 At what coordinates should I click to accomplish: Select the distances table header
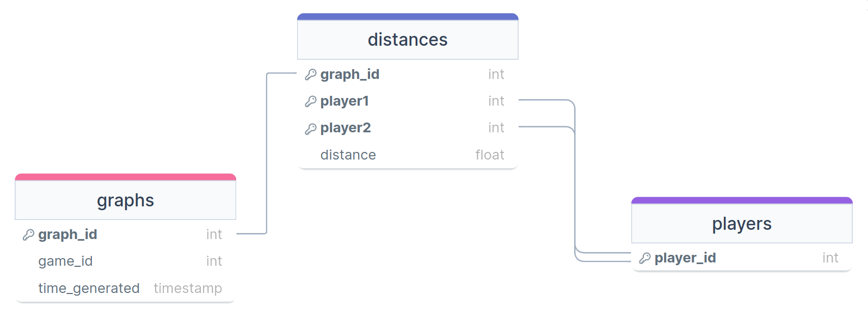tap(408, 40)
